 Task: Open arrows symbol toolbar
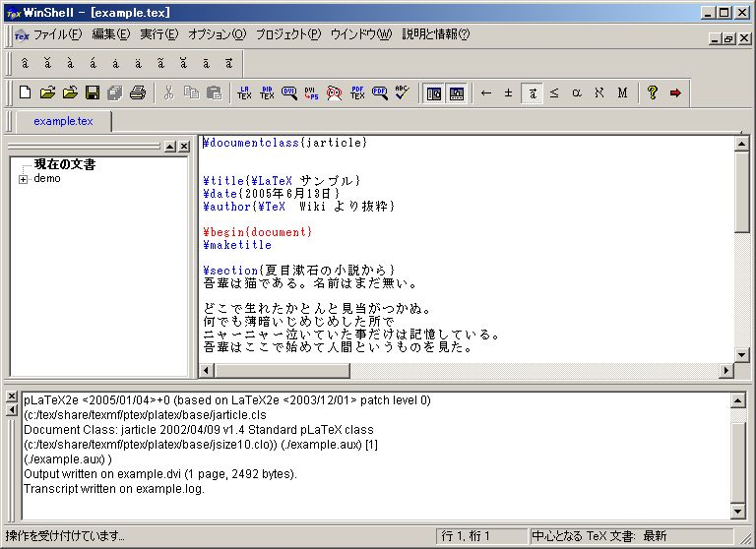tap(486, 93)
